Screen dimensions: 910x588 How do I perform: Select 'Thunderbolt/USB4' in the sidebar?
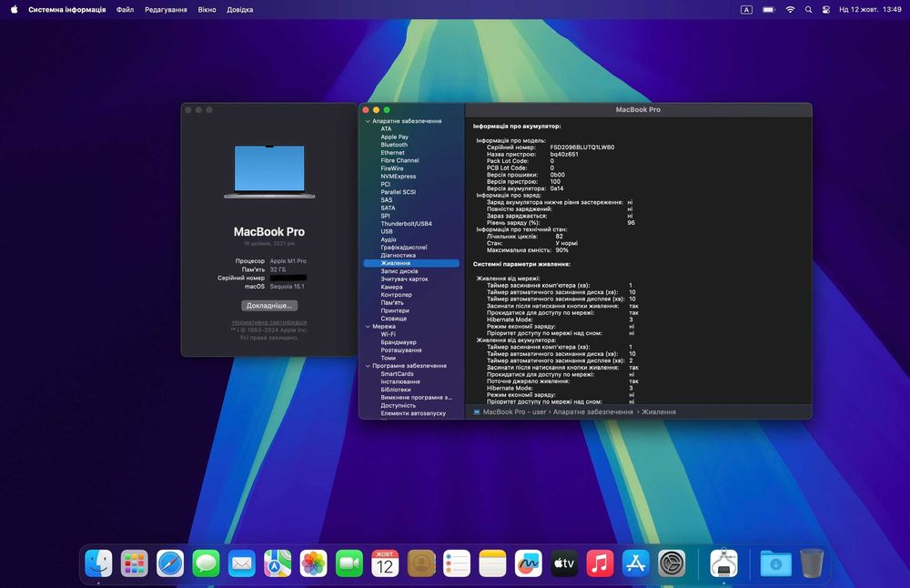coord(406,224)
